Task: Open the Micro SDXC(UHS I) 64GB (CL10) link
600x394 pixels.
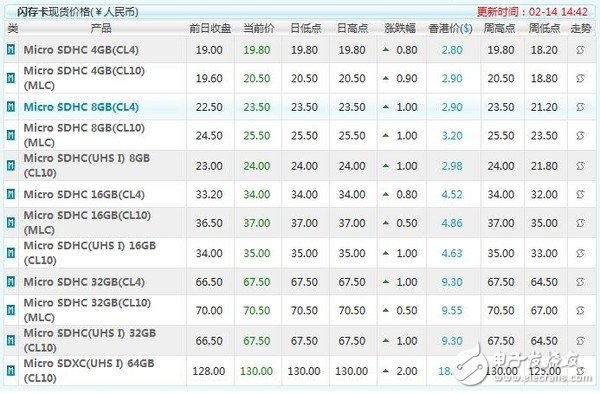Action: point(89,370)
